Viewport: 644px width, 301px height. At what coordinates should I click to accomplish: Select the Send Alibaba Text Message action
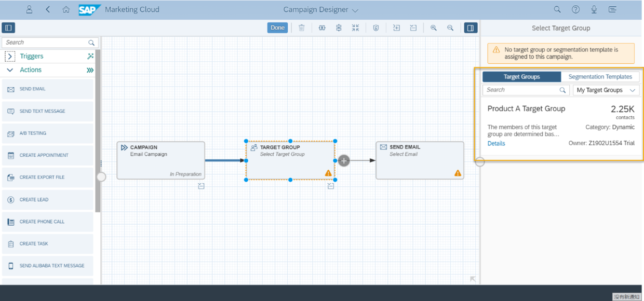48,266
